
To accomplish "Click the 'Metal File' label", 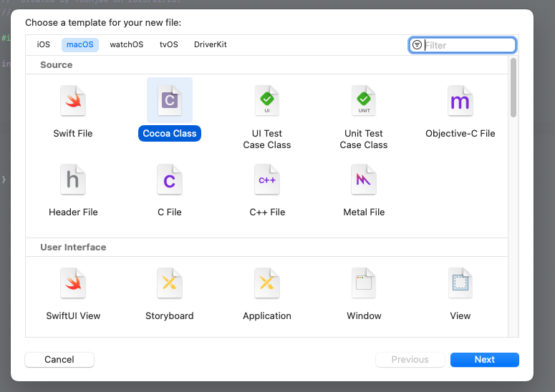I will (364, 212).
